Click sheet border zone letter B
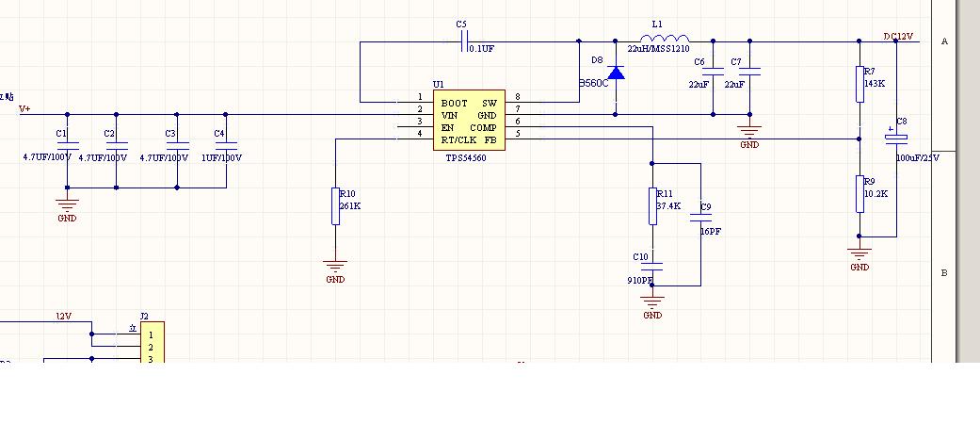The width and height of the screenshot is (980, 424). [x=944, y=273]
